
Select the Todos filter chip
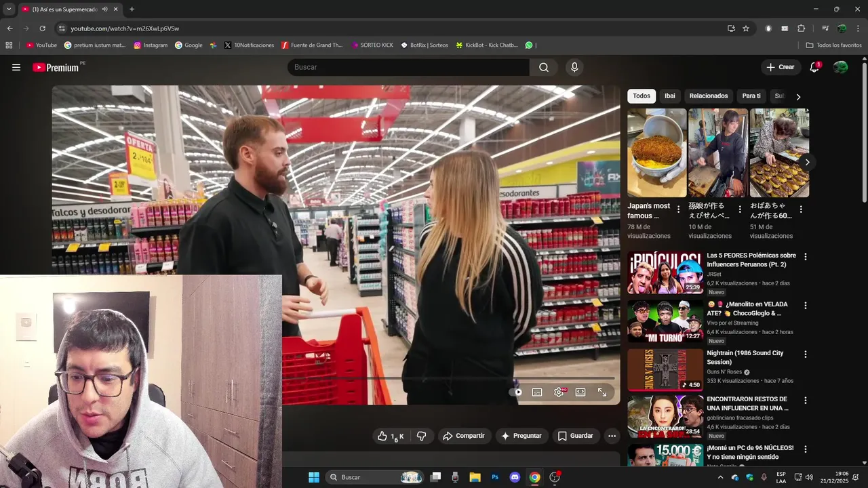click(x=642, y=96)
